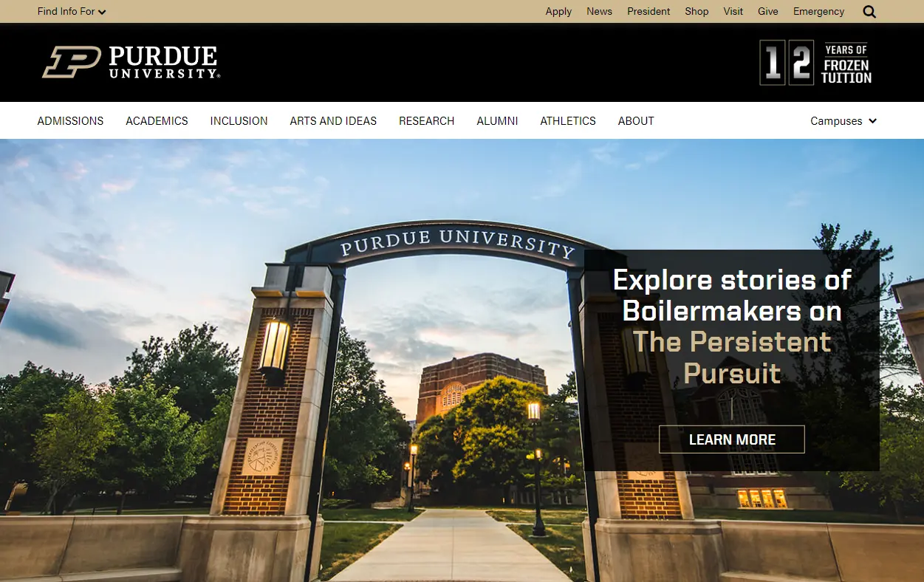The width and height of the screenshot is (924, 582).
Task: Open the Admissions menu
Action: click(x=70, y=121)
